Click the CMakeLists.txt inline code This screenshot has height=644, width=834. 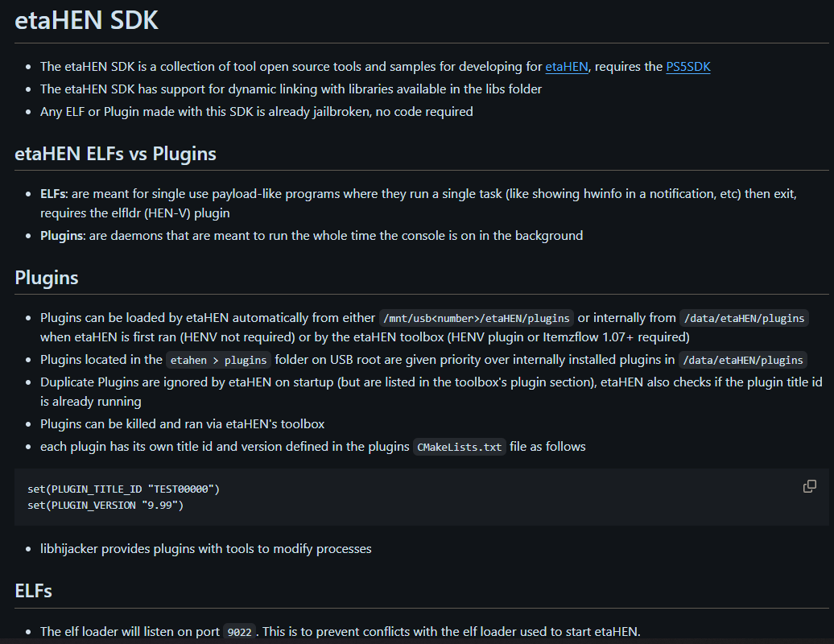click(459, 447)
